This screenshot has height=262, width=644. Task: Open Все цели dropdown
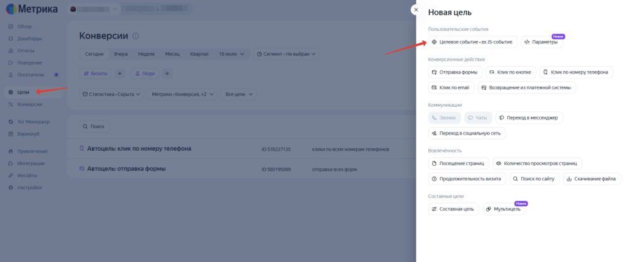238,94
